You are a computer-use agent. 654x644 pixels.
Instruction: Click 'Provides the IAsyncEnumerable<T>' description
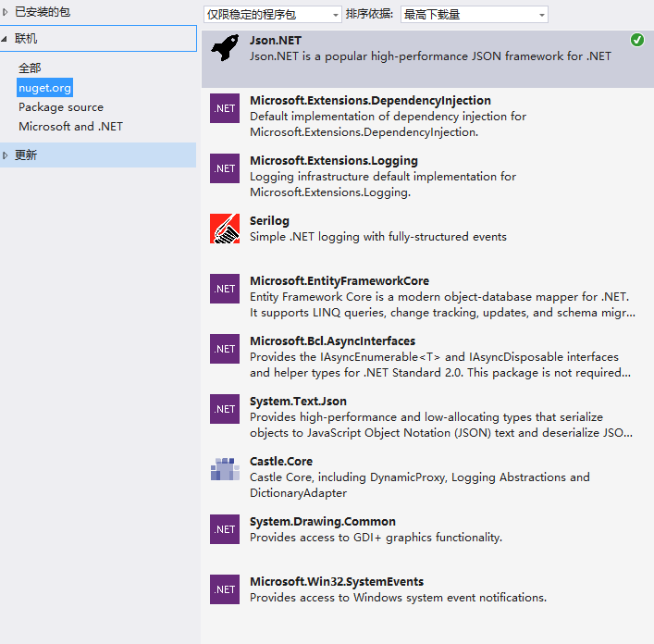point(440,365)
